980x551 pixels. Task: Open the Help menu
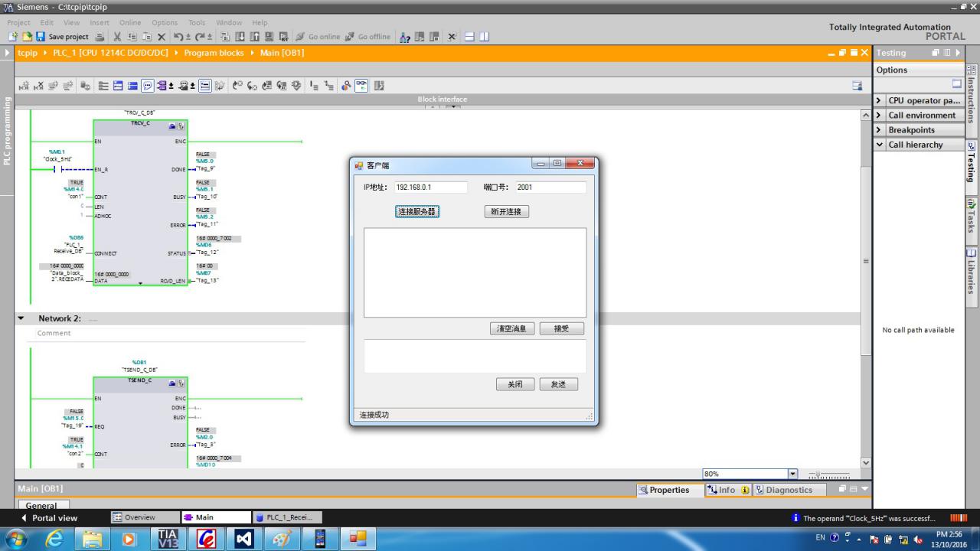pos(260,22)
